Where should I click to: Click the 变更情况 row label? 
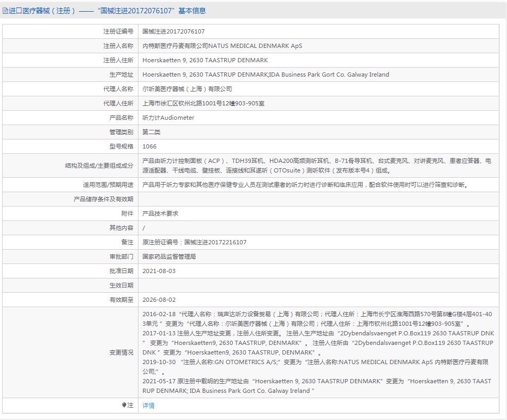tap(121, 352)
